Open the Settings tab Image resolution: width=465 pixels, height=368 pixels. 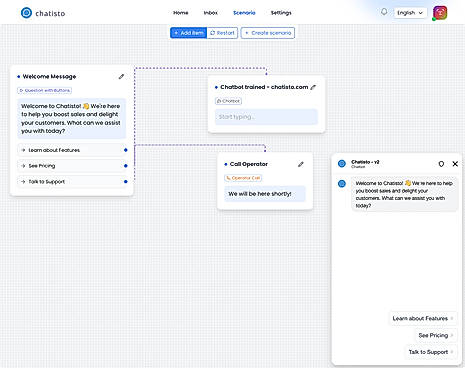281,13
